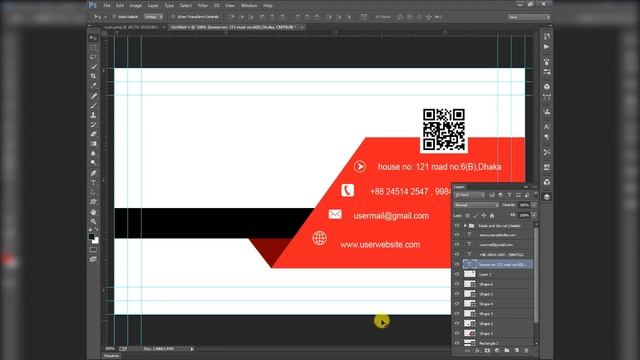Select the Horizontal Type tool

click(93, 182)
